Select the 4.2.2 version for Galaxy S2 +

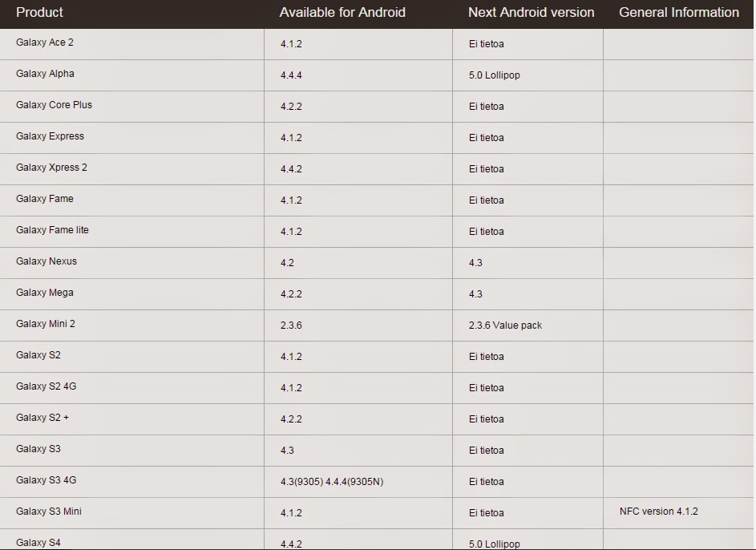click(x=291, y=419)
